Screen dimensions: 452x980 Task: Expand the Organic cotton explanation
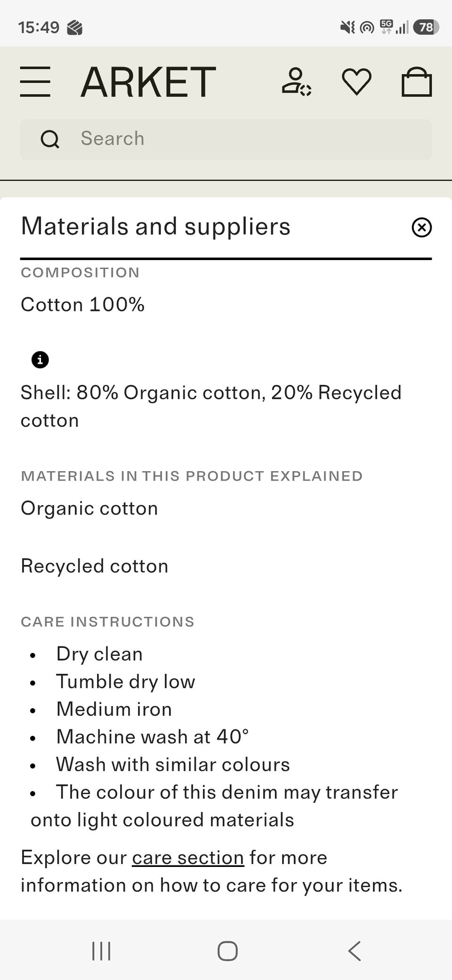pyautogui.click(x=89, y=508)
